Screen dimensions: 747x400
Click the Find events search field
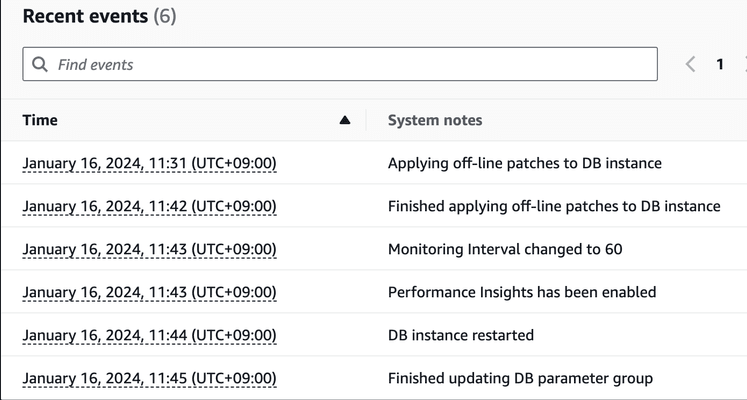click(x=340, y=64)
